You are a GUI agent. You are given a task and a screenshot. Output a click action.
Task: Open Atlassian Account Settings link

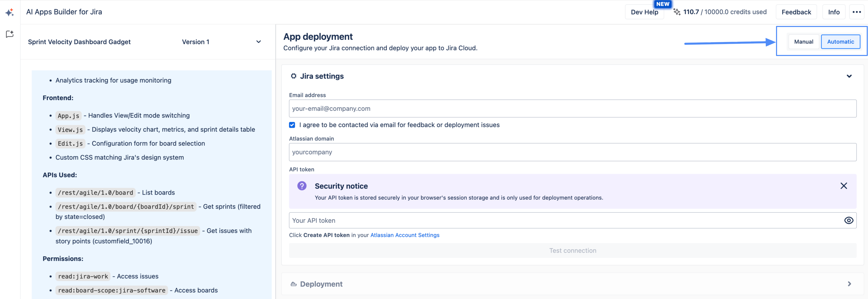pyautogui.click(x=405, y=235)
